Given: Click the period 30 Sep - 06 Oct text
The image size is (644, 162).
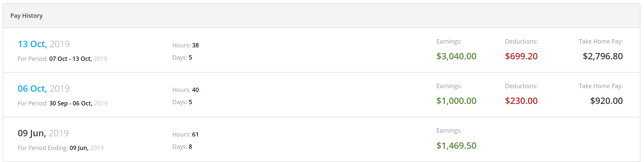Looking at the screenshot, I should click(x=71, y=103).
